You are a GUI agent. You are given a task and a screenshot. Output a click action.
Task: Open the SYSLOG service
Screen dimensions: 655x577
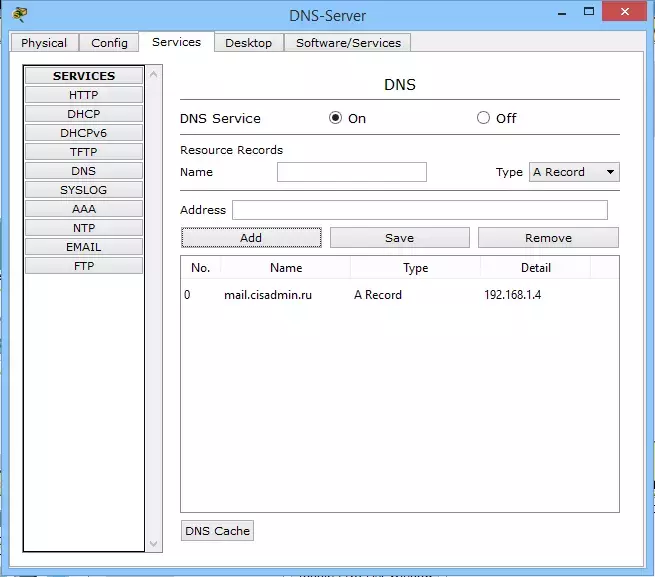tap(84, 190)
